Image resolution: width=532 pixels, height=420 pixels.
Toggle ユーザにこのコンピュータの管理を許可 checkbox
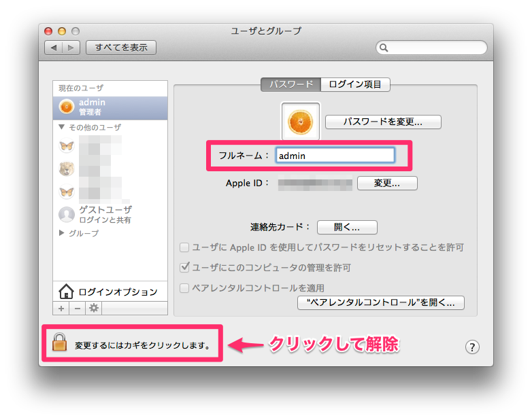pos(184,268)
